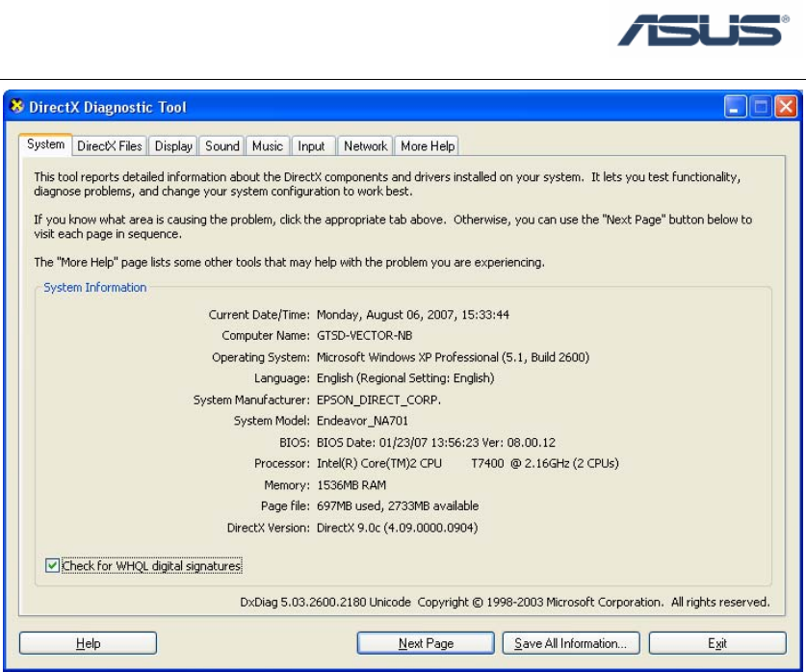Click the Next Page button
This screenshot has width=806, height=672.
coord(426,643)
